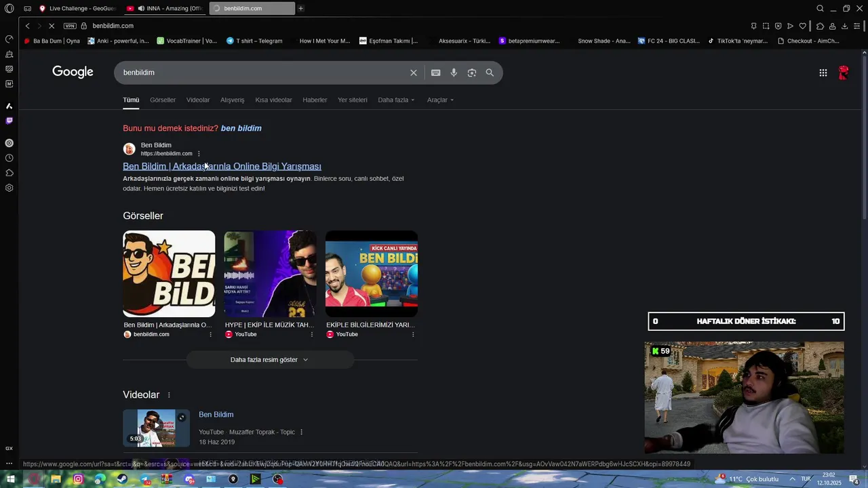The width and height of the screenshot is (868, 488).
Task: Open the Opera menu logo
Action: tap(9, 8)
